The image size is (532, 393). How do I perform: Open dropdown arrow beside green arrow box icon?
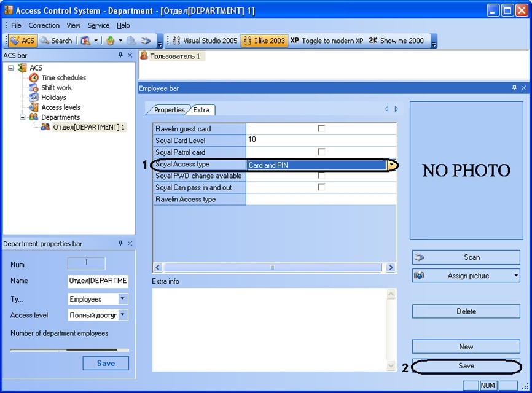coord(120,41)
